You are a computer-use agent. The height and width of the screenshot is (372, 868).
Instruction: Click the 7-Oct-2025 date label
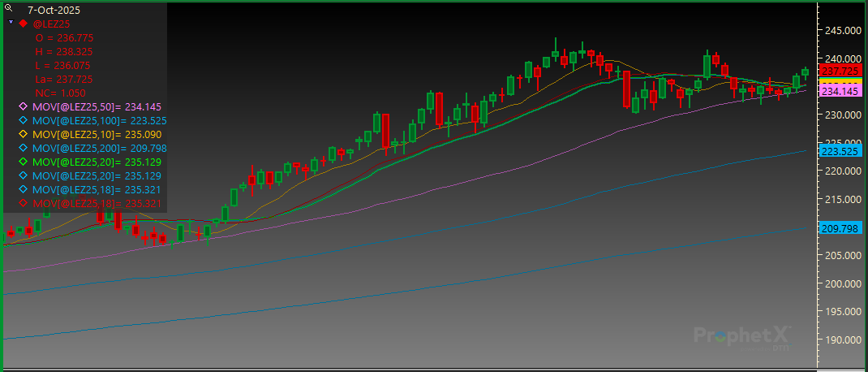click(50, 11)
